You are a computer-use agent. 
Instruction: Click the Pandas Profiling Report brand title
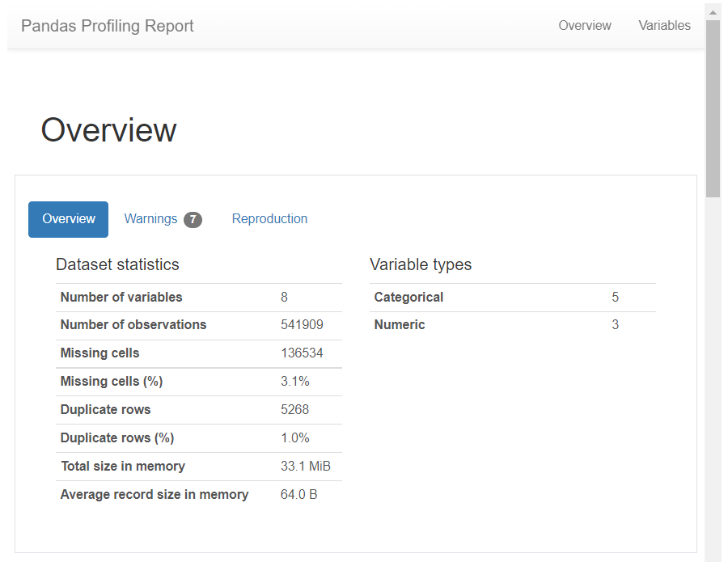[x=108, y=26]
